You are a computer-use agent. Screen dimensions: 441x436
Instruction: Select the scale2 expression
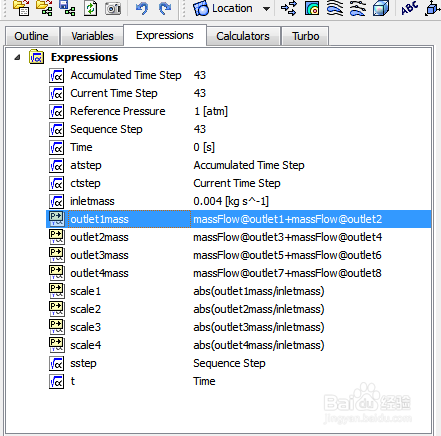tap(86, 309)
